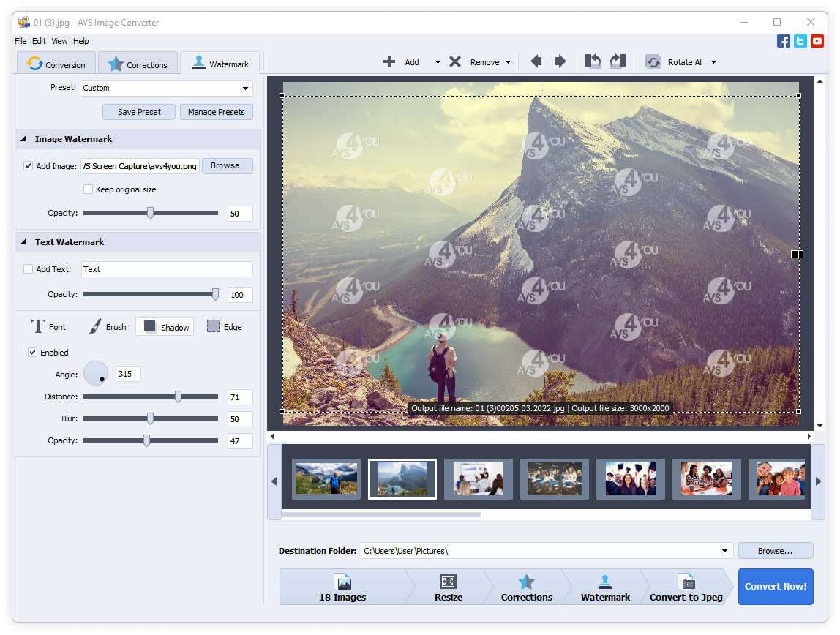Image resolution: width=840 pixels, height=635 pixels.
Task: Uncheck the Add Image checkbox
Action: [29, 166]
